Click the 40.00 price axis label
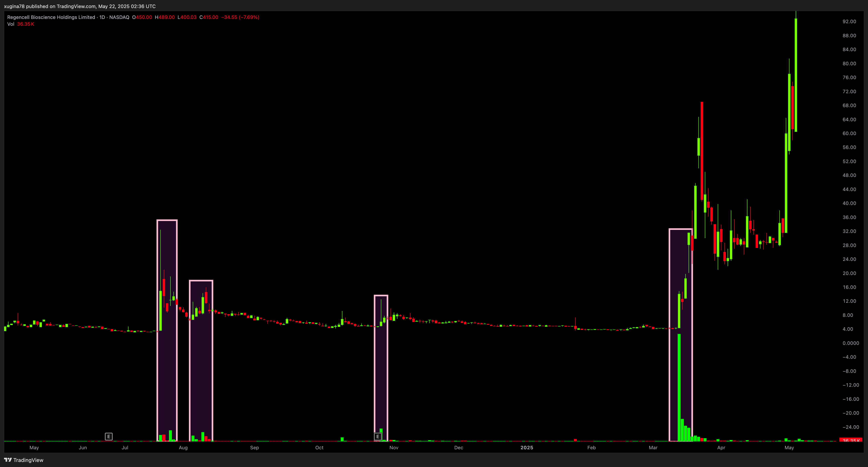 [849, 203]
